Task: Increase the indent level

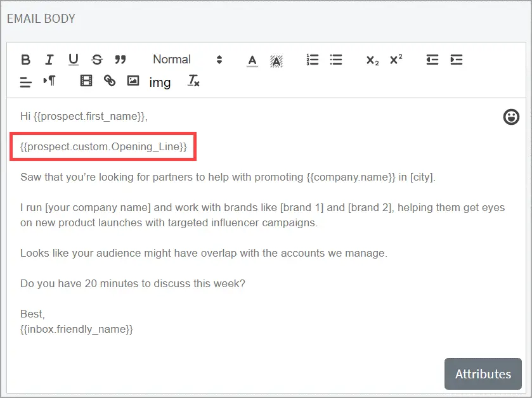Action: coord(457,60)
